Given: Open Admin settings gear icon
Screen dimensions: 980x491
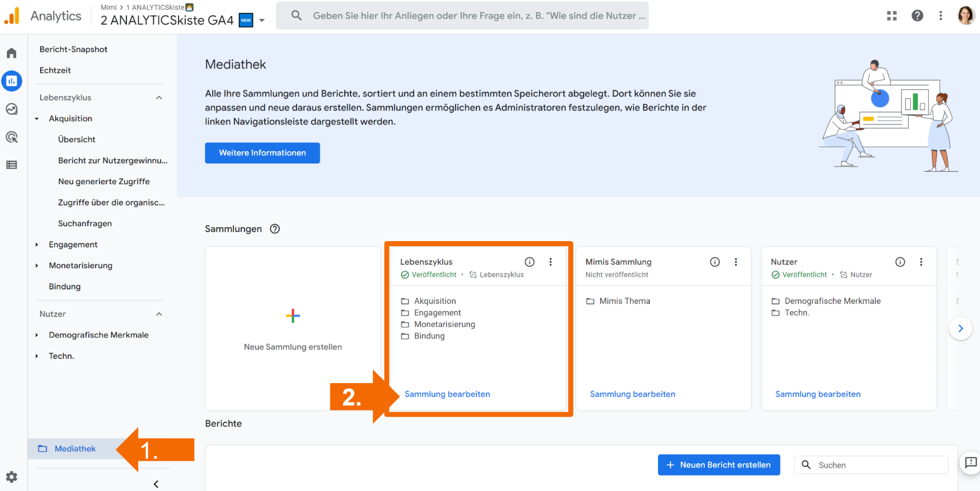Looking at the screenshot, I should pyautogui.click(x=12, y=477).
